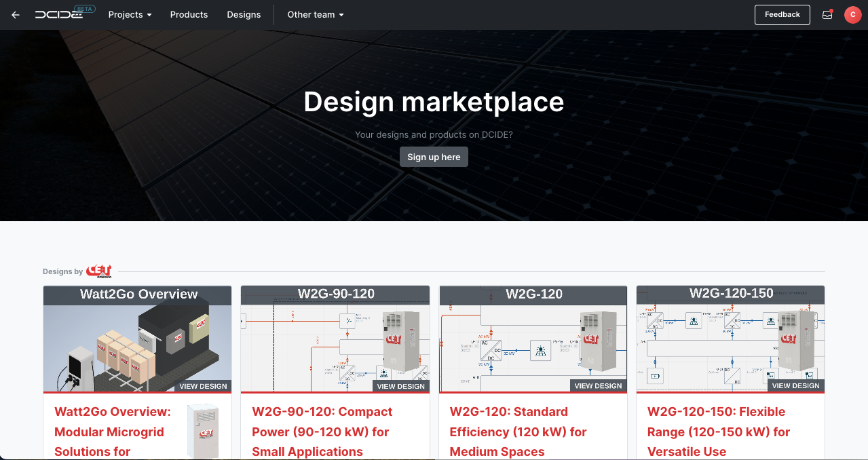Click the Design marketplace heading
Screen dimensions: 868x460
click(434, 102)
